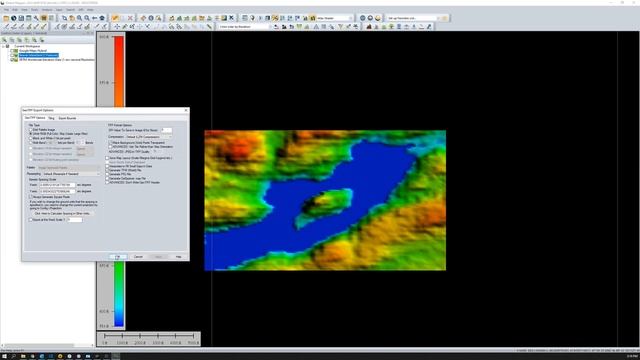Click the globe download online data icon
Viewport: 640px width, 360px height.
[13, 18]
